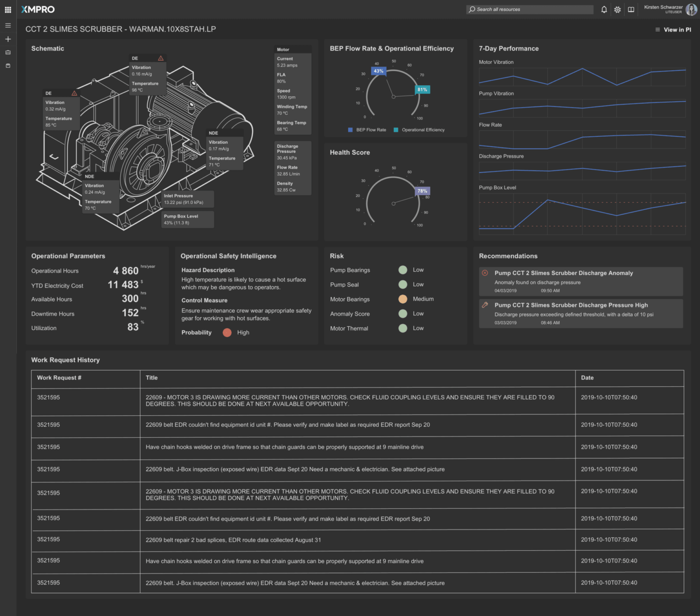700x616 pixels.
Task: Expand the hamburger navigation menu in sidebar
Action: [8, 26]
